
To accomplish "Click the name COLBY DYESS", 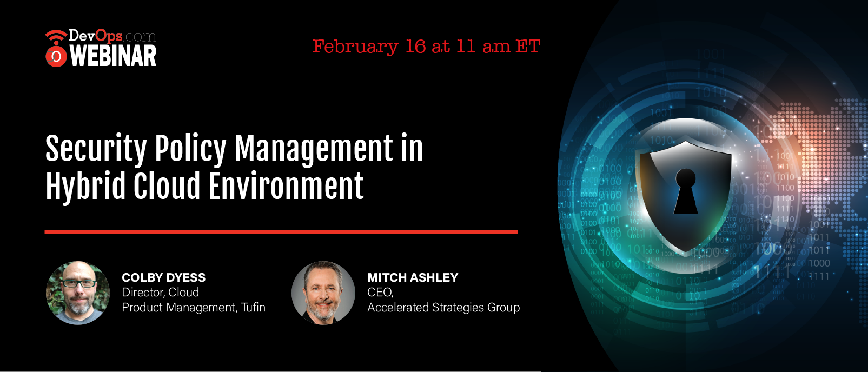I will 164,277.
